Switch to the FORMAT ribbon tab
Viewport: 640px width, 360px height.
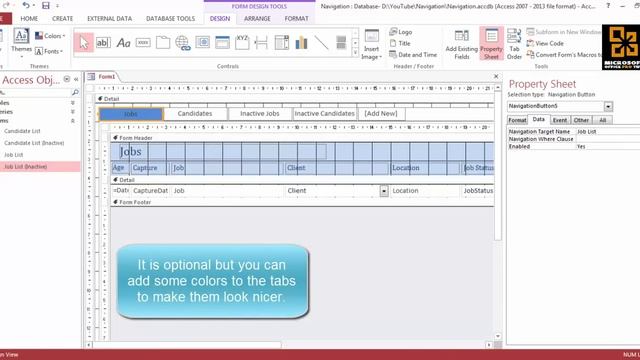tap(296, 19)
